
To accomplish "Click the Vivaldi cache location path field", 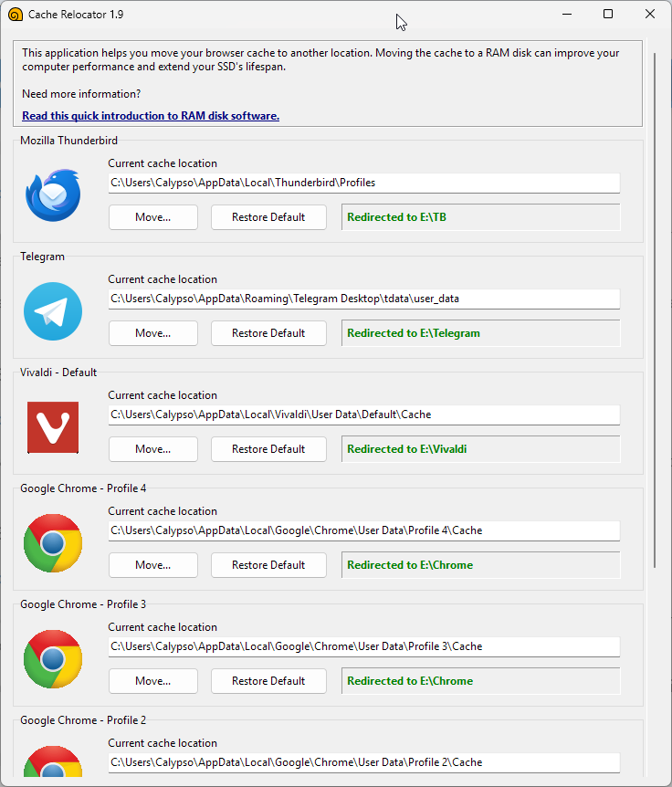I will (364, 414).
